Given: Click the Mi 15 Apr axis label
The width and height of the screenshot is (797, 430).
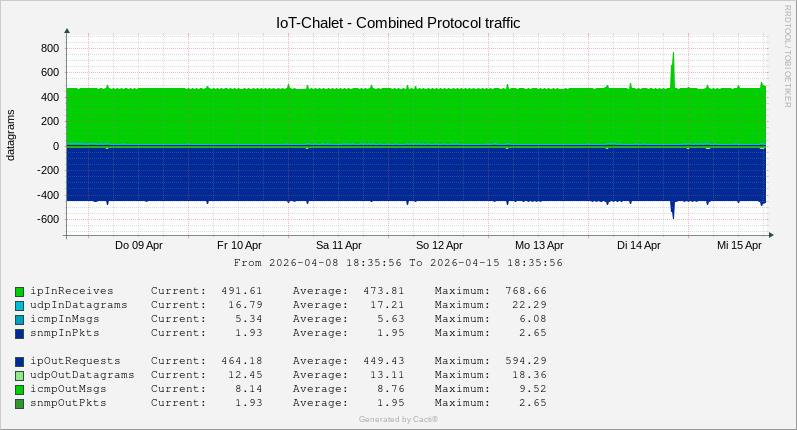Looking at the screenshot, I should 739,244.
